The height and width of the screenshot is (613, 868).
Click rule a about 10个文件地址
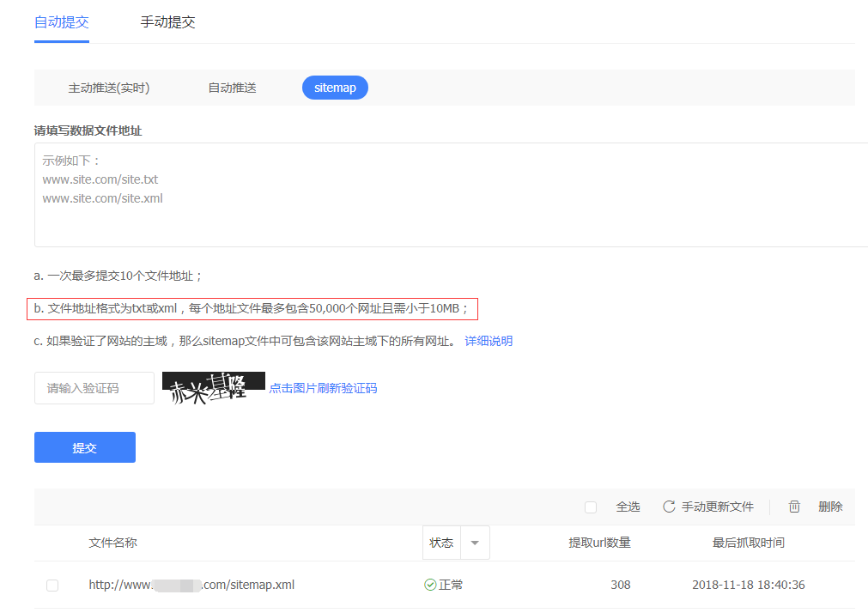click(x=118, y=276)
